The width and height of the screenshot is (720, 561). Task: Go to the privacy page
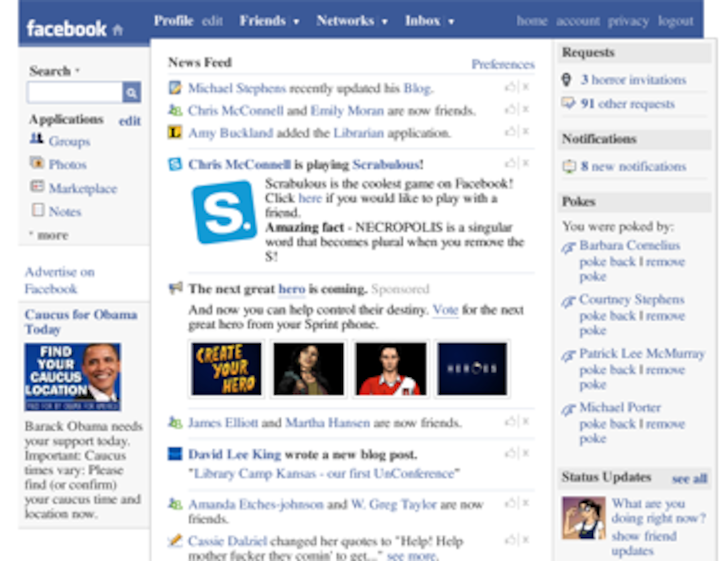[x=628, y=21]
